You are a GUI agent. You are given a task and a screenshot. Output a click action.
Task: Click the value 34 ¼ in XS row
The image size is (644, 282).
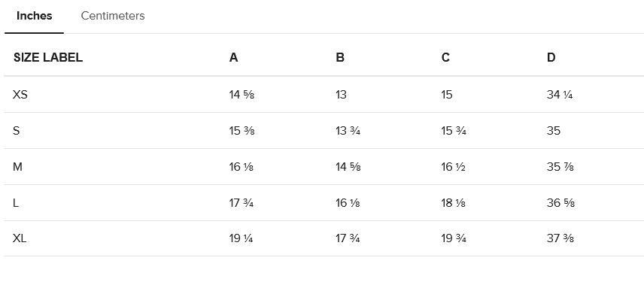tap(560, 95)
